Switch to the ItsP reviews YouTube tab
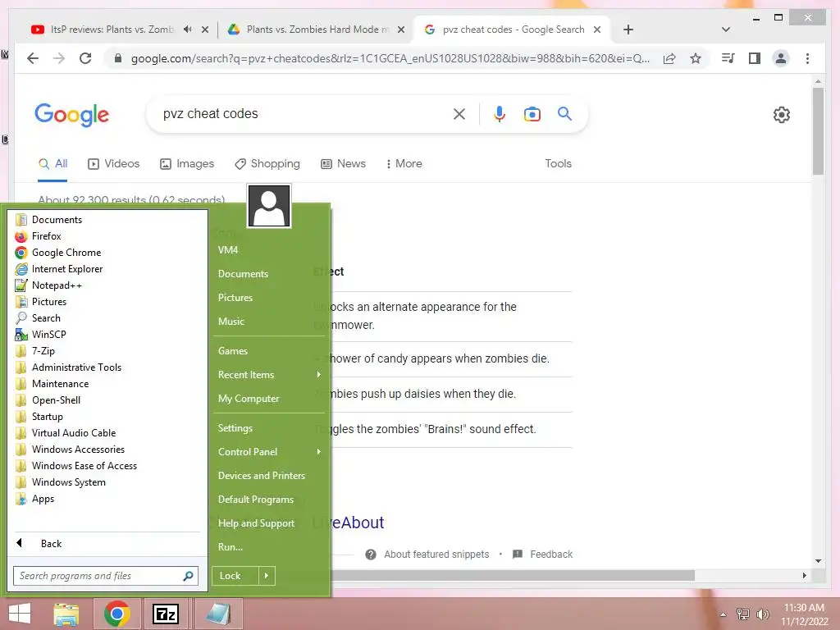 click(112, 30)
